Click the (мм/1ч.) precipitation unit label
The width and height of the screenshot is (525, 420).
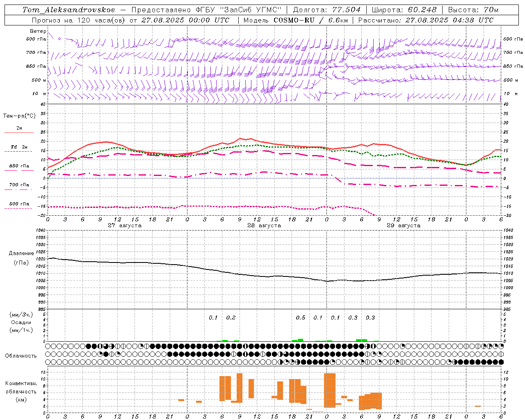21,330
